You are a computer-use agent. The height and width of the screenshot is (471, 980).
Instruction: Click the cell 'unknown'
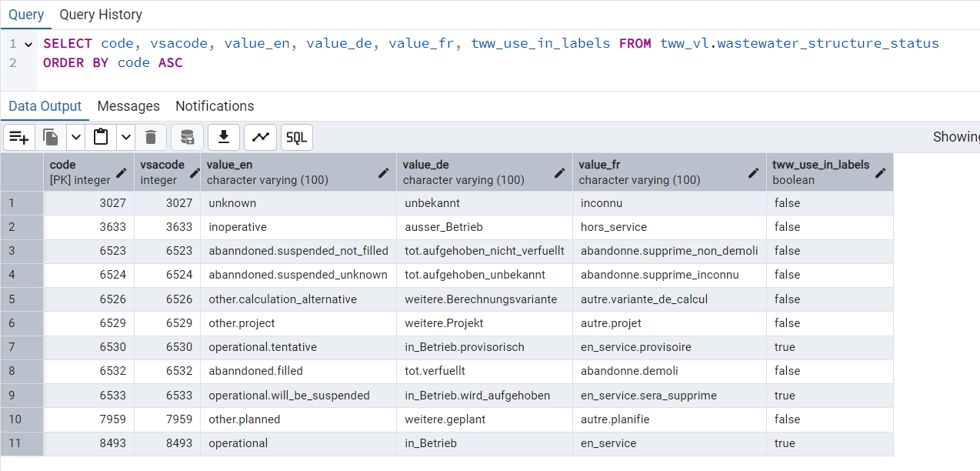click(298, 203)
